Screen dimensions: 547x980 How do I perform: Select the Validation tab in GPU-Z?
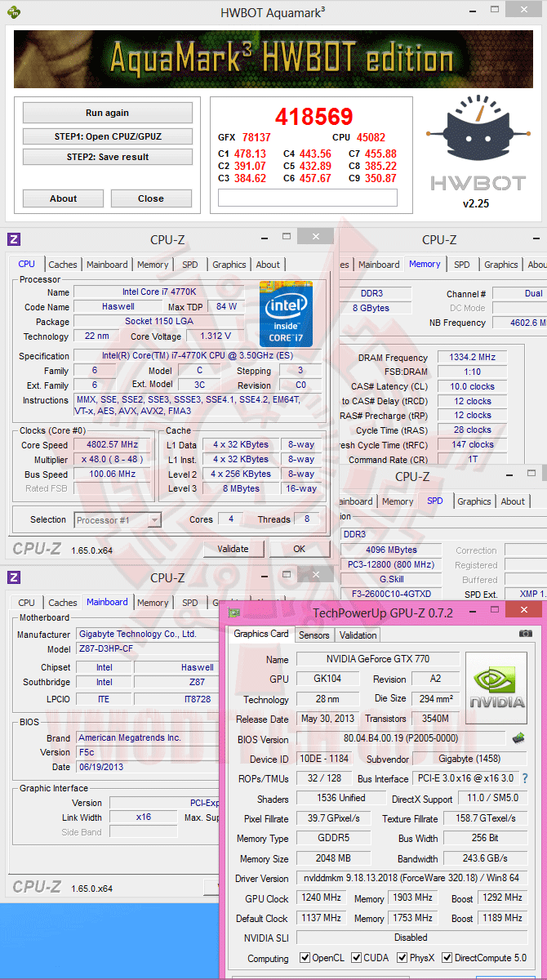[358, 635]
